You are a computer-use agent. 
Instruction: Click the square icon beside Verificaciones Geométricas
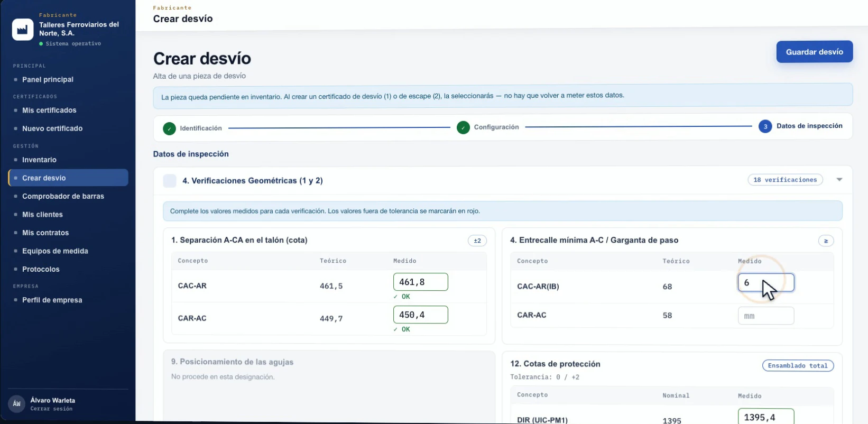pyautogui.click(x=170, y=181)
